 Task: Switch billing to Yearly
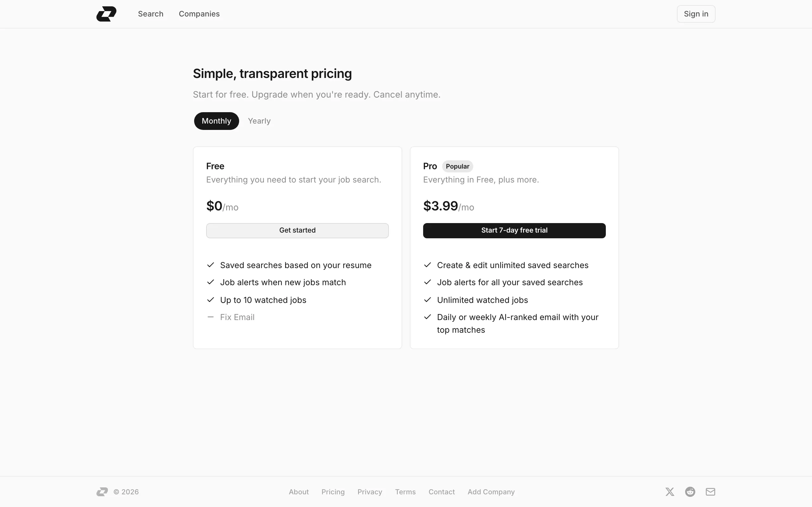coord(259,121)
